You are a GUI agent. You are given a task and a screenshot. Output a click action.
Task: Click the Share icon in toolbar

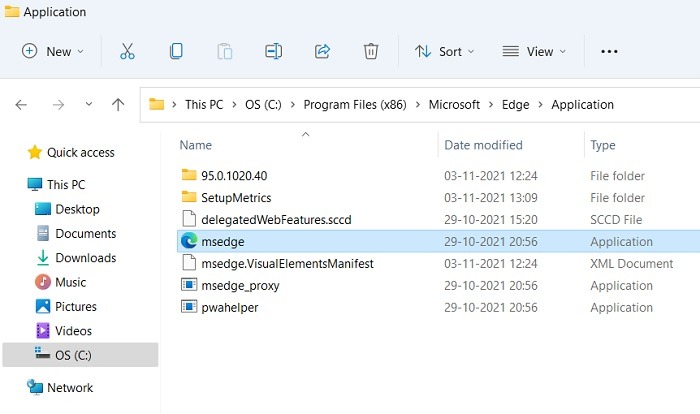tap(322, 51)
